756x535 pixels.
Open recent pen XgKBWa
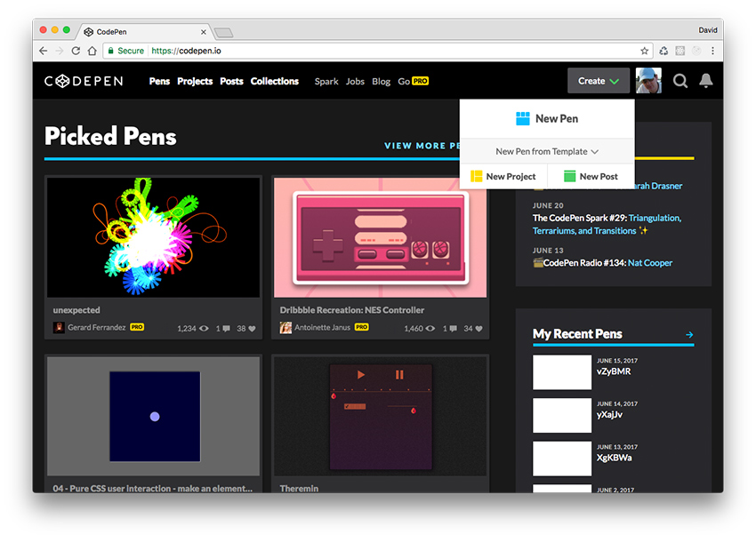coord(614,458)
